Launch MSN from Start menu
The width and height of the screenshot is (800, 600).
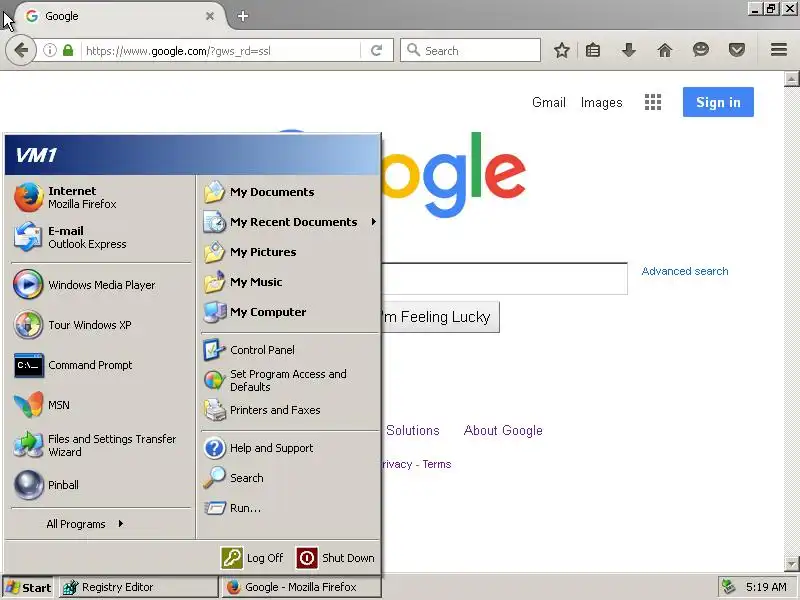pos(100,405)
